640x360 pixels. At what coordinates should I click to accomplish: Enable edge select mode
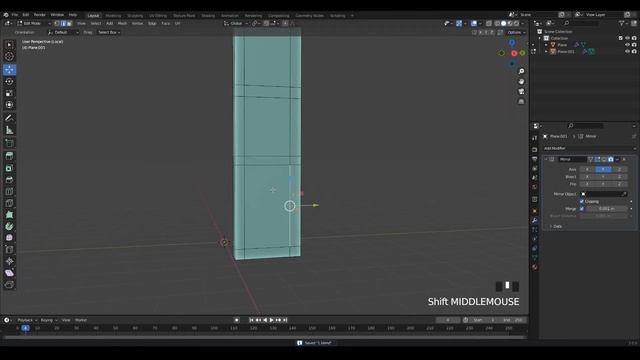click(63, 23)
